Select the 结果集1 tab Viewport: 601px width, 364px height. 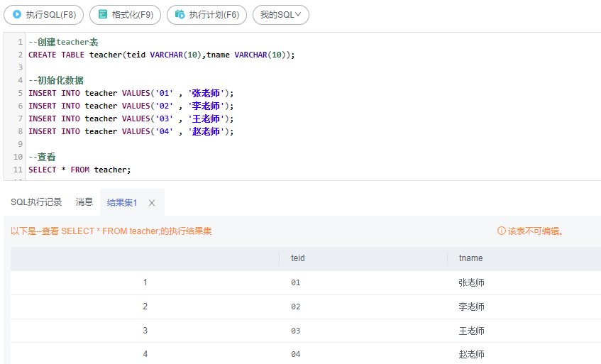122,203
